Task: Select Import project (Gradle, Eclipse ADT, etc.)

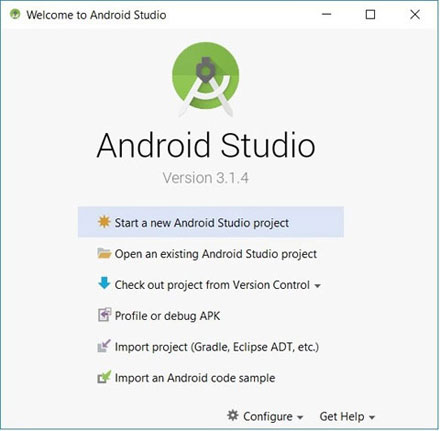Action: pyautogui.click(x=217, y=347)
